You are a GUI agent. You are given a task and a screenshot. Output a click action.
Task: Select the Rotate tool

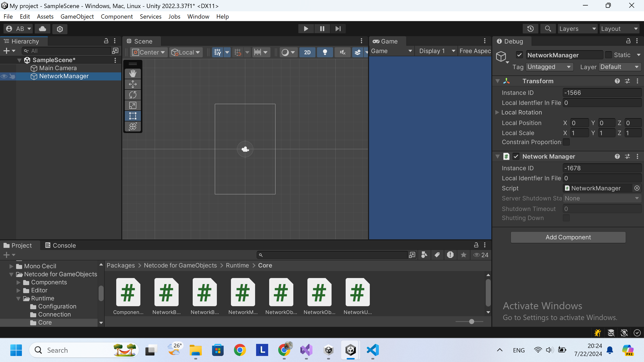point(133,95)
